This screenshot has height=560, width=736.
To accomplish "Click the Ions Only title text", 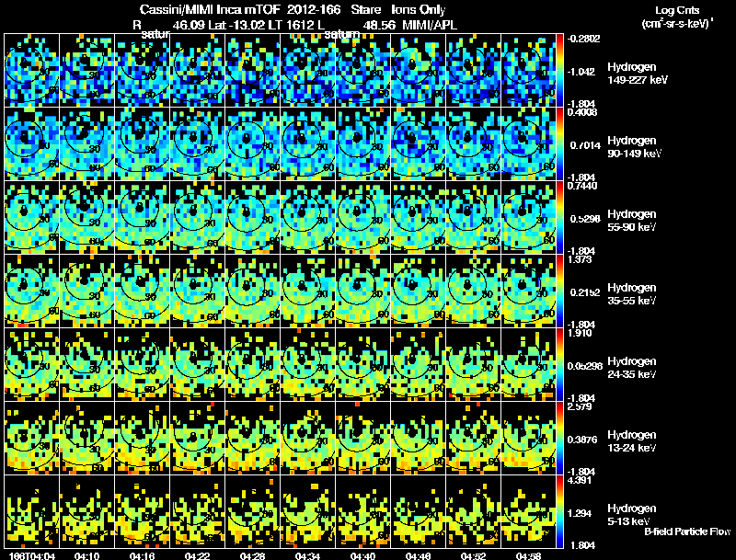I will [x=419, y=10].
